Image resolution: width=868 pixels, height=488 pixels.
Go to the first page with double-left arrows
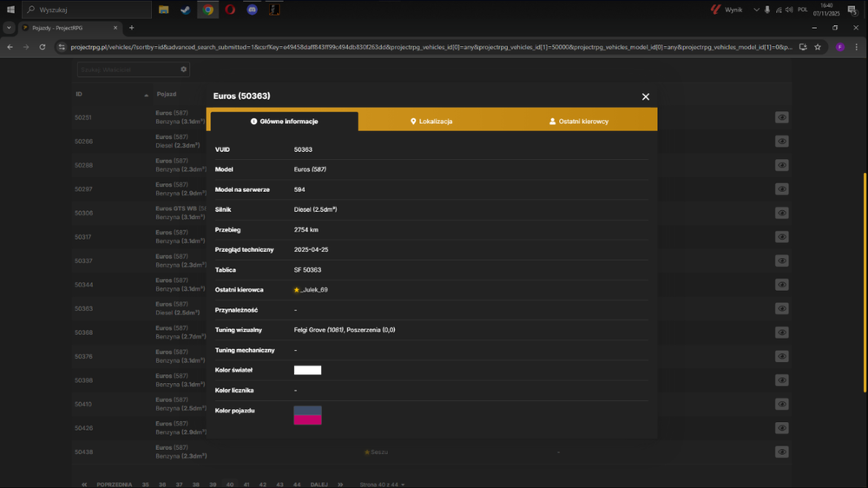point(84,485)
